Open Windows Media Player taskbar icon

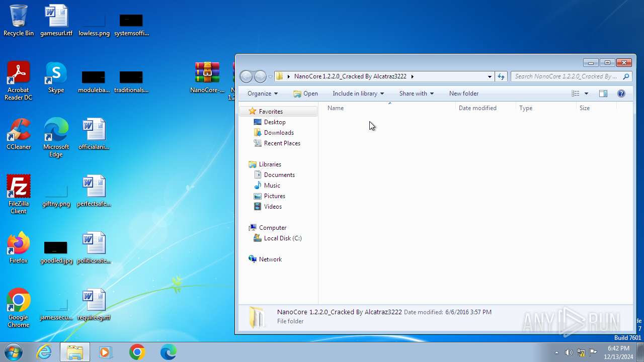coord(106,352)
